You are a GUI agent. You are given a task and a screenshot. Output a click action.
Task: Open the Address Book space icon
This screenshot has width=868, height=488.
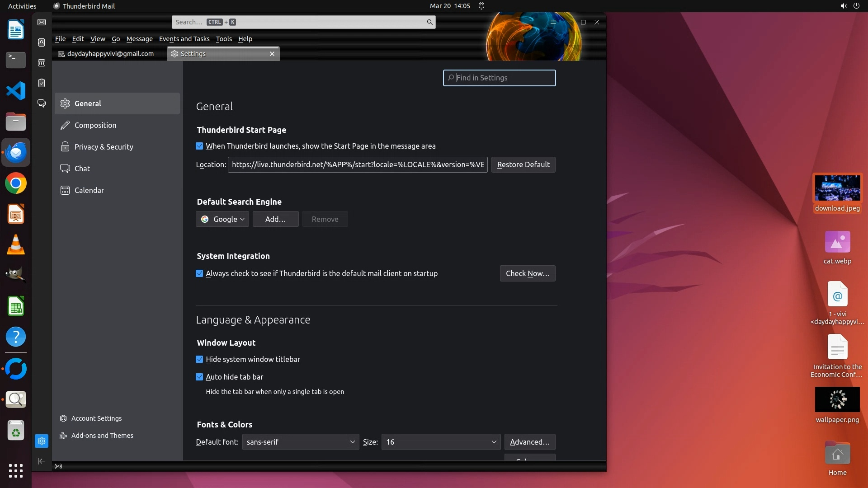pos(42,42)
